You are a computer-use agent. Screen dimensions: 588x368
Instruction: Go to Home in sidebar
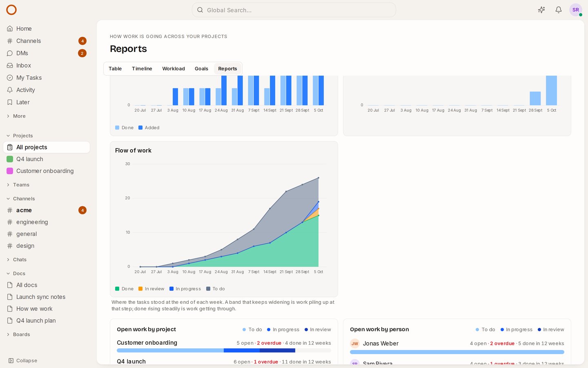(x=47, y=29)
